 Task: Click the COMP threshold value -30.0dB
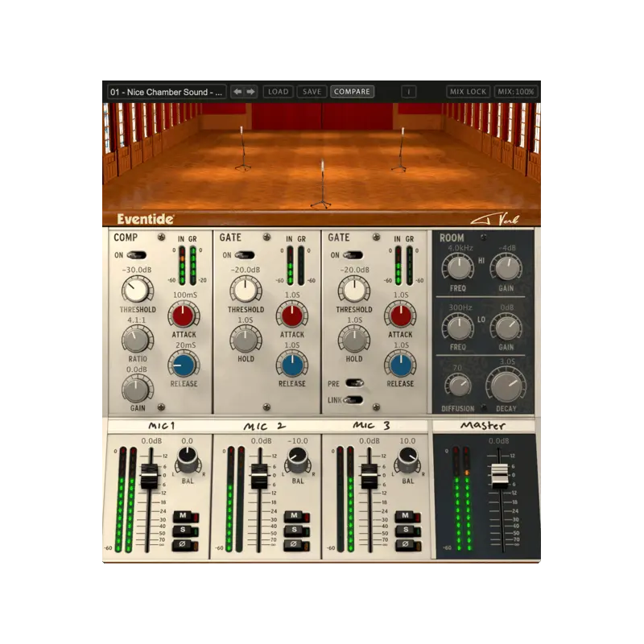[137, 270]
